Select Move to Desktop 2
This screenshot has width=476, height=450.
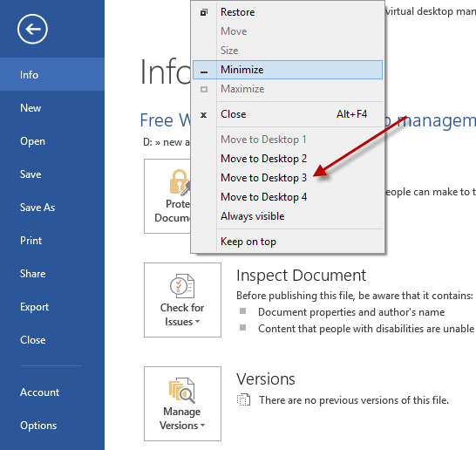tap(263, 159)
